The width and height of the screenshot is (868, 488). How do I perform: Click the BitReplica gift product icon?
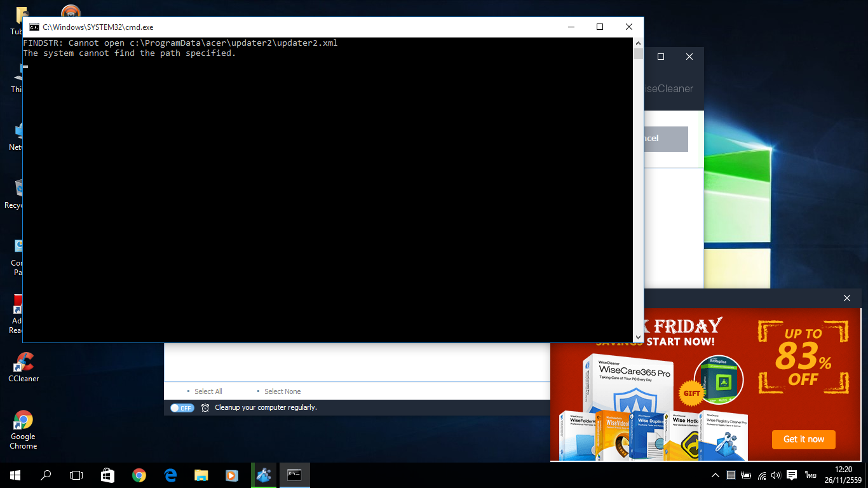pos(719,380)
